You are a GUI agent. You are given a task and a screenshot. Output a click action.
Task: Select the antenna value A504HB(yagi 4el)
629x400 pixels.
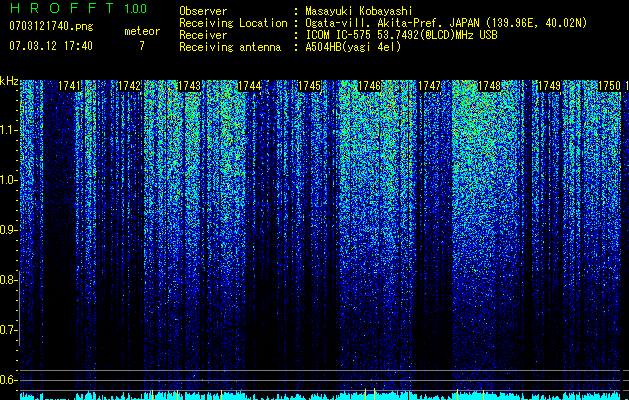(353, 47)
